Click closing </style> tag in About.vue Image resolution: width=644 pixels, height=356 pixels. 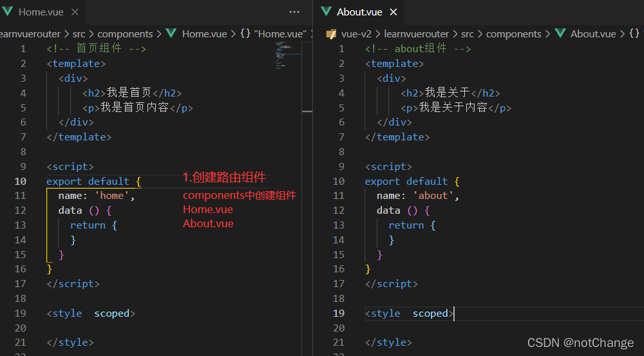coord(388,342)
